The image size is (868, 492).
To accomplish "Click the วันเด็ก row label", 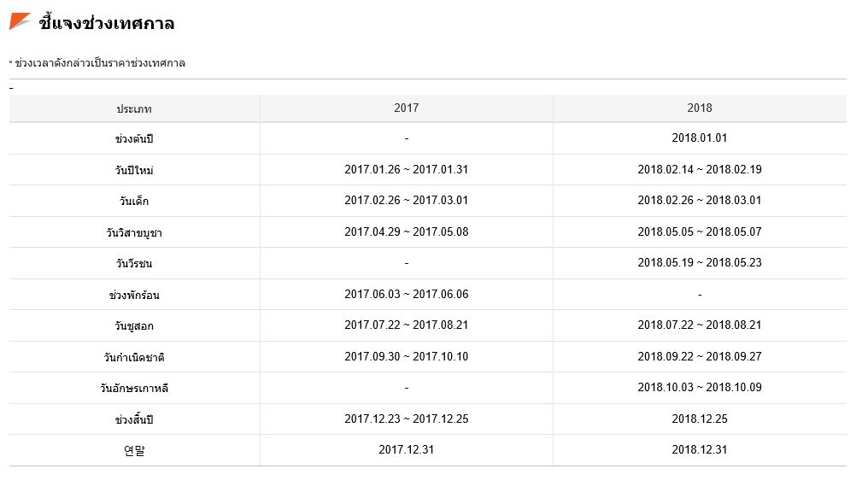I will [x=134, y=201].
